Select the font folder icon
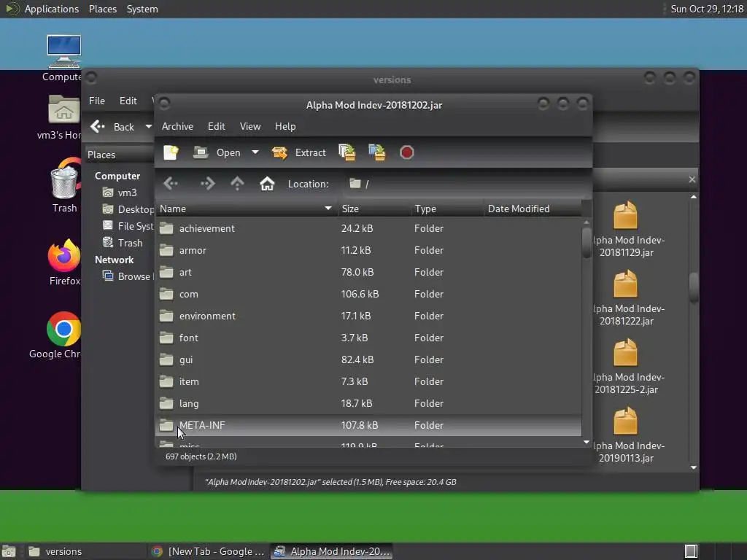 pos(166,338)
